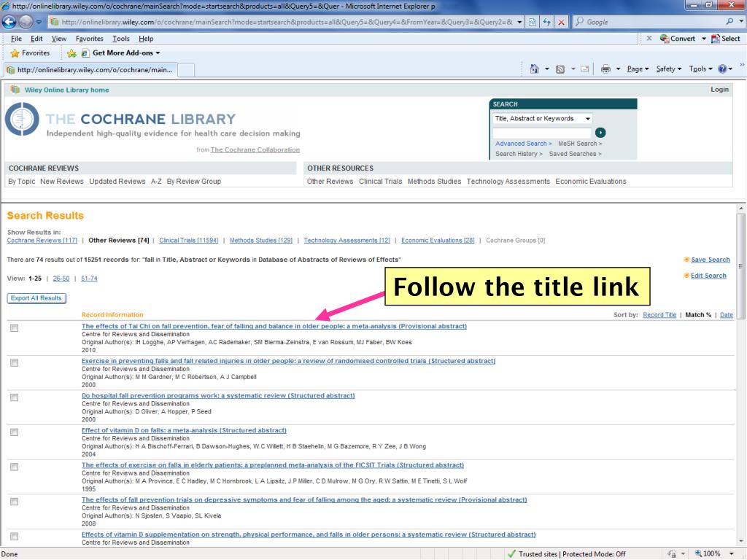Click the status bar zoom magnifier
747x560 pixels.
point(698,553)
